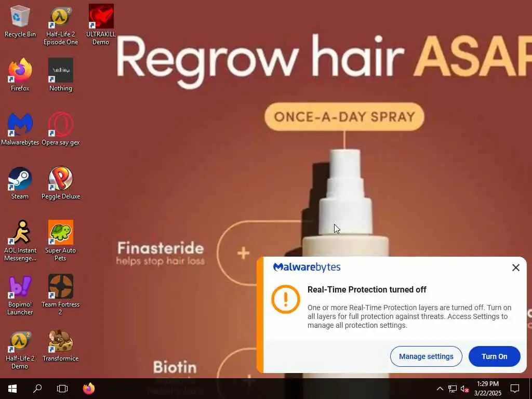Select the Bopimo! Launcher icon
Screen dimensions: 532x399
(20, 295)
